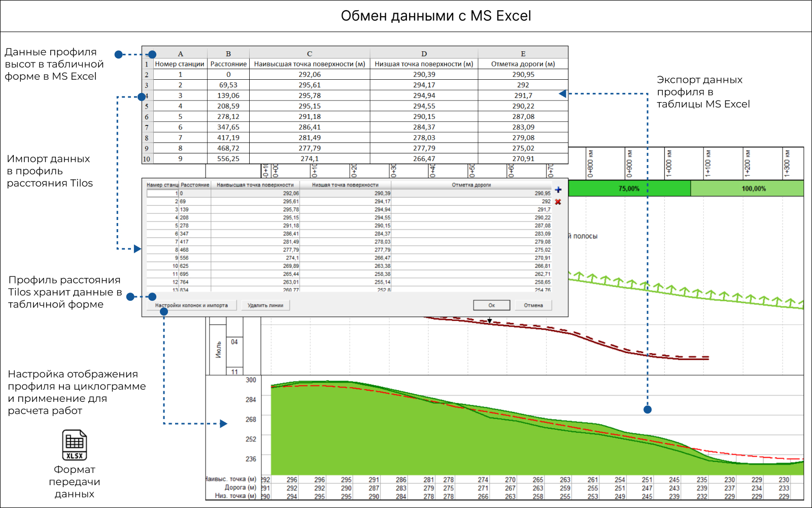Select dialog row with distance 764

click(349, 282)
